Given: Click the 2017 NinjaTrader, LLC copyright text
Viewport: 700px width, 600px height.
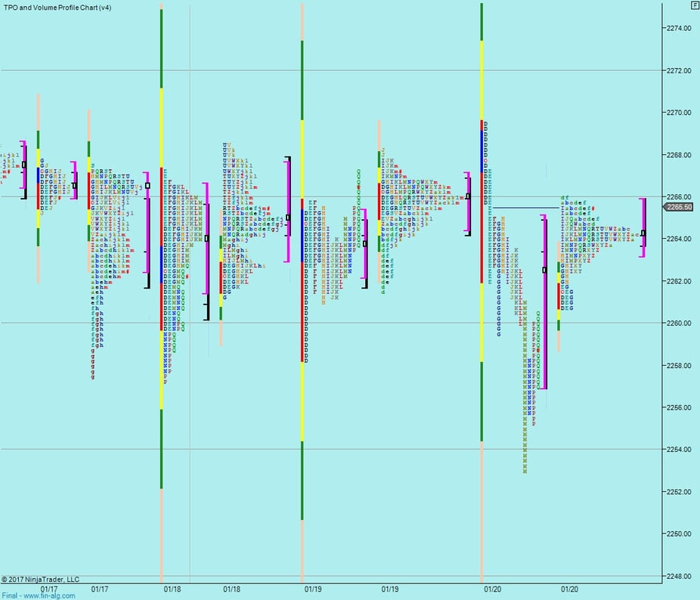Looking at the screenshot, I should (x=41, y=579).
